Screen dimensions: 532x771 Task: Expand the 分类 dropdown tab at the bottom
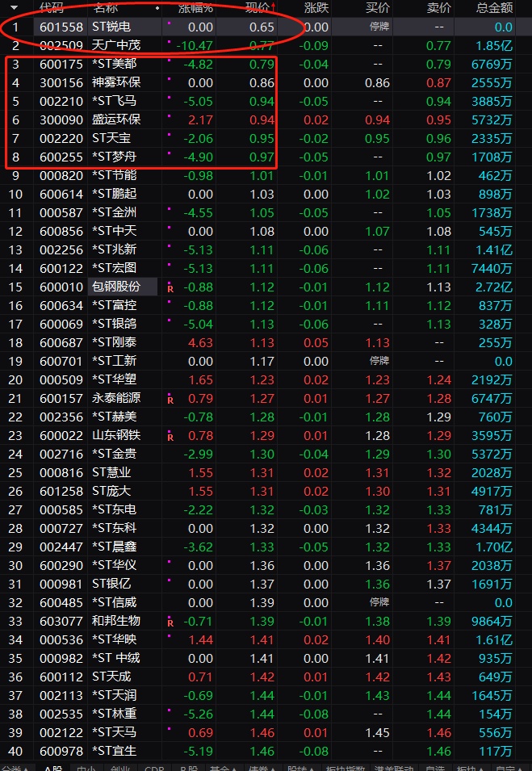point(11,769)
